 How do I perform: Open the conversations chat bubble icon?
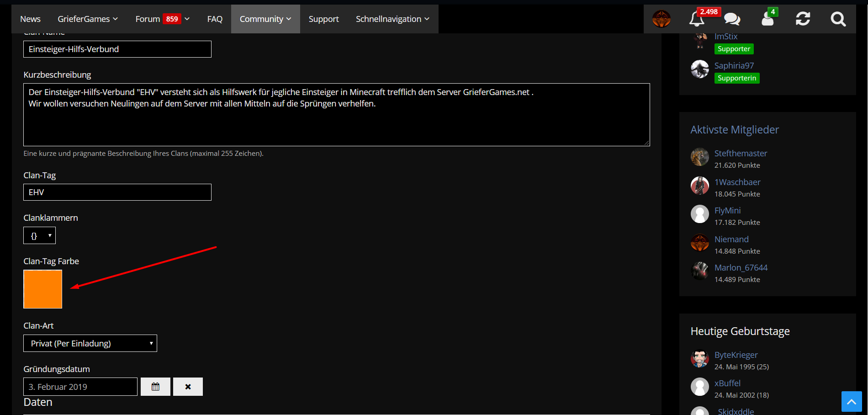732,19
